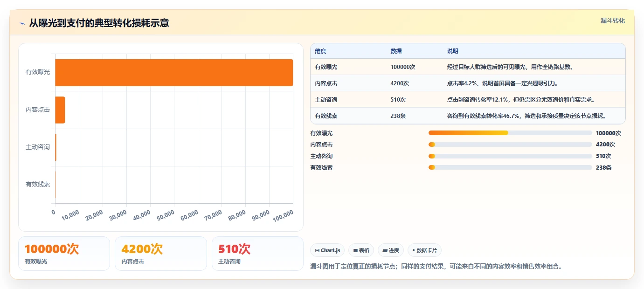This screenshot has width=644, height=289.
Task: Click the 有效线索 y-axis label in chart
Action: (x=38, y=184)
